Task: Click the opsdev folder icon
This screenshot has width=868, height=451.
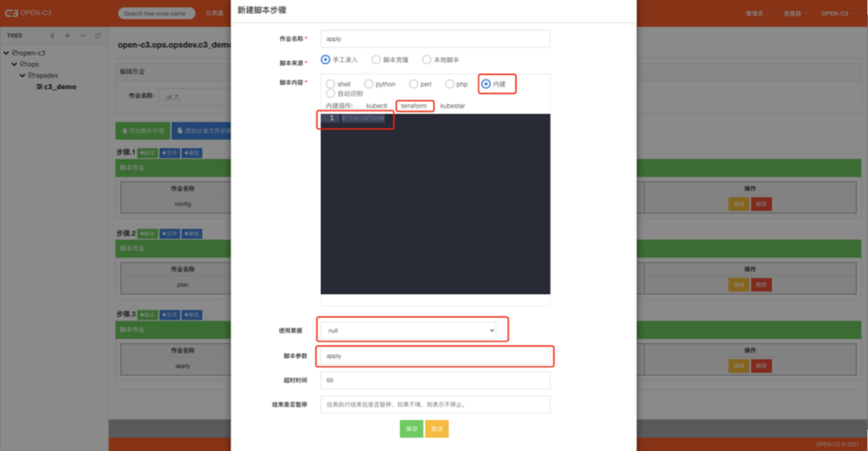Action: [32, 75]
